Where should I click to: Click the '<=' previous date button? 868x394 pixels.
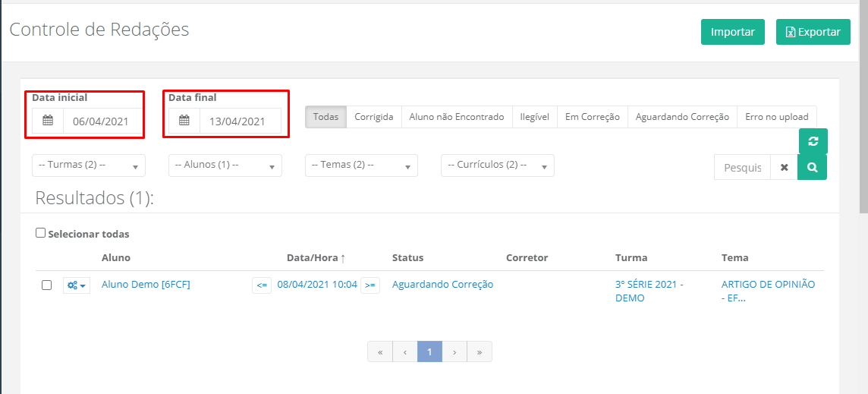point(262,285)
